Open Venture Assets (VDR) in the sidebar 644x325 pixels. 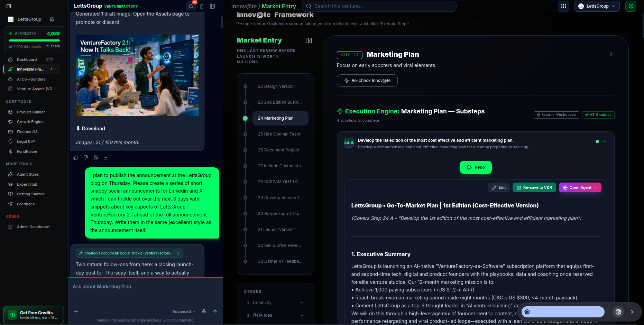point(32,89)
